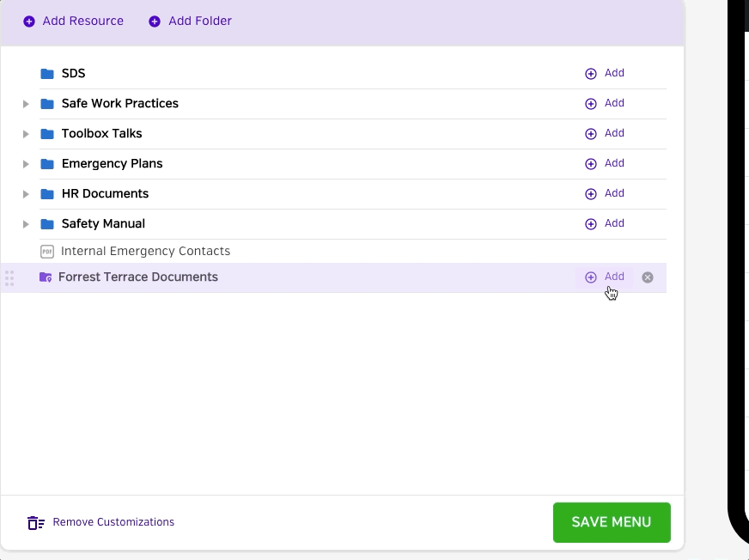Click Add text in HR Documents row
The width and height of the screenshot is (749, 560).
(614, 193)
